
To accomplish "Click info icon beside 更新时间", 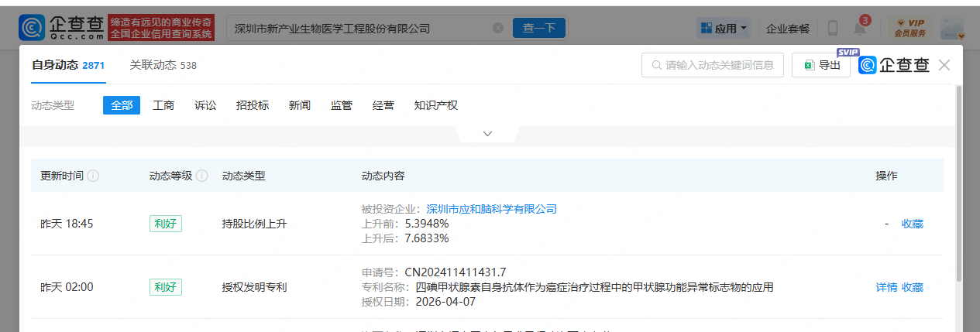I will [93, 176].
